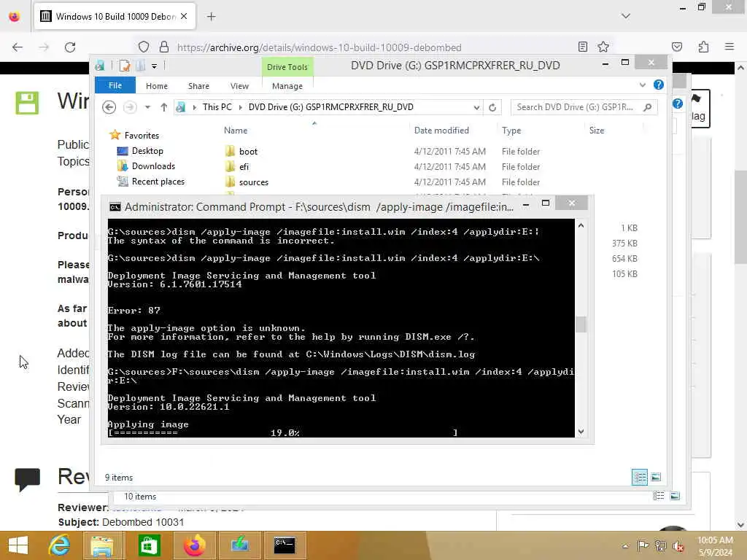
Task: Switch to the View ribbon tab
Action: 239,86
